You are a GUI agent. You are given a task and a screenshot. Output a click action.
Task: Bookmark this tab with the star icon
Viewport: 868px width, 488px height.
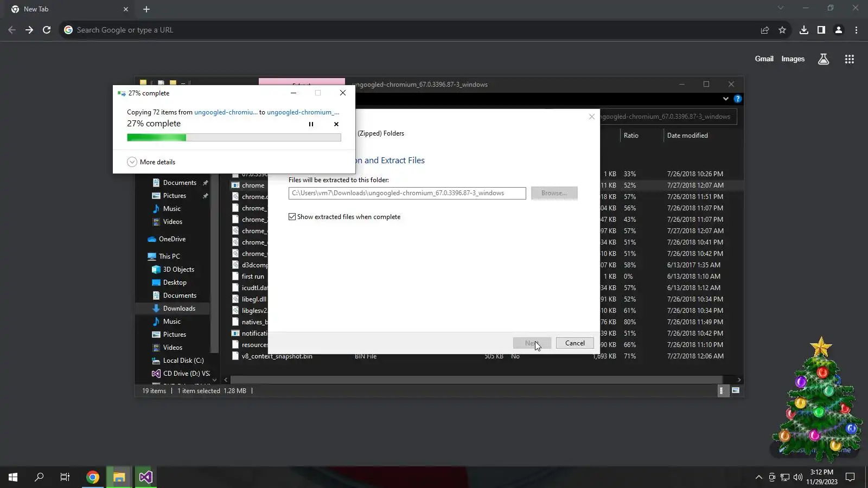(x=782, y=30)
